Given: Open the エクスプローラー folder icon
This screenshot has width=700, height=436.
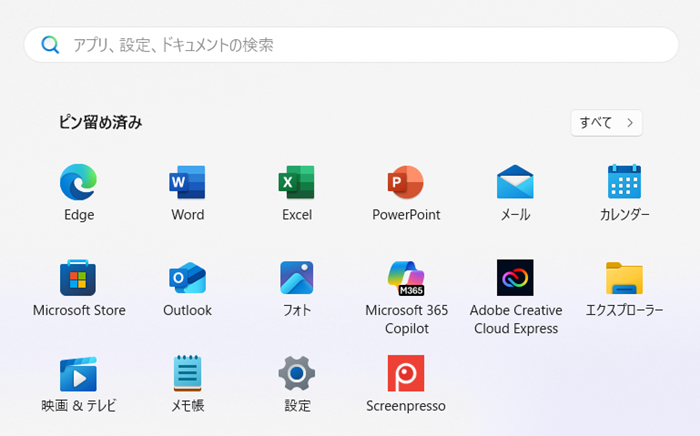Looking at the screenshot, I should (624, 278).
